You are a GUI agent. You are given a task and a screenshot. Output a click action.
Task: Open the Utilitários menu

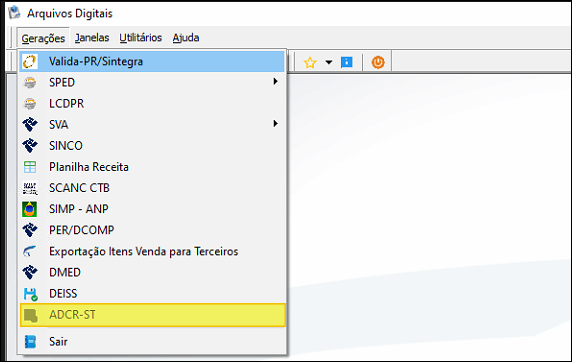[140, 38]
